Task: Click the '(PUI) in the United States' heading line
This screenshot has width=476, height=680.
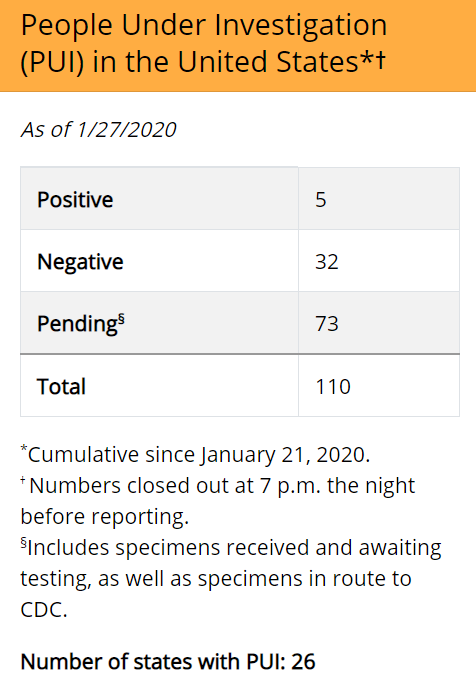Action: [x=203, y=61]
